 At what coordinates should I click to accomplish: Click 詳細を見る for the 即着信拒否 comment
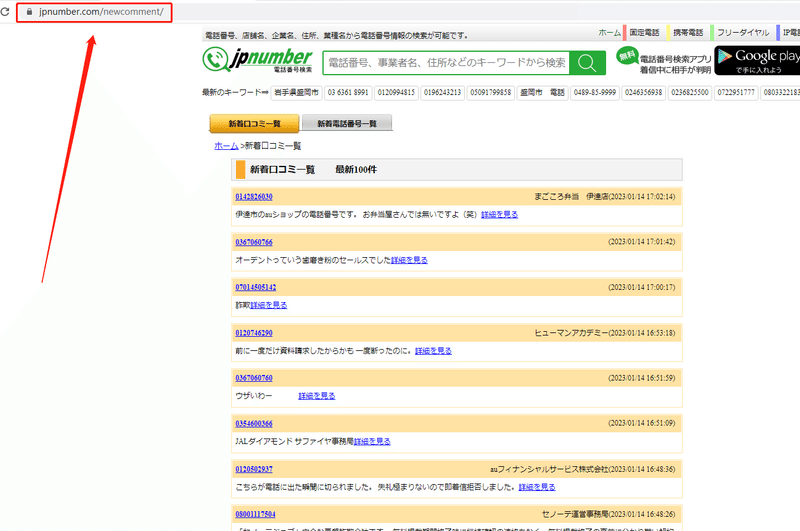coord(537,487)
